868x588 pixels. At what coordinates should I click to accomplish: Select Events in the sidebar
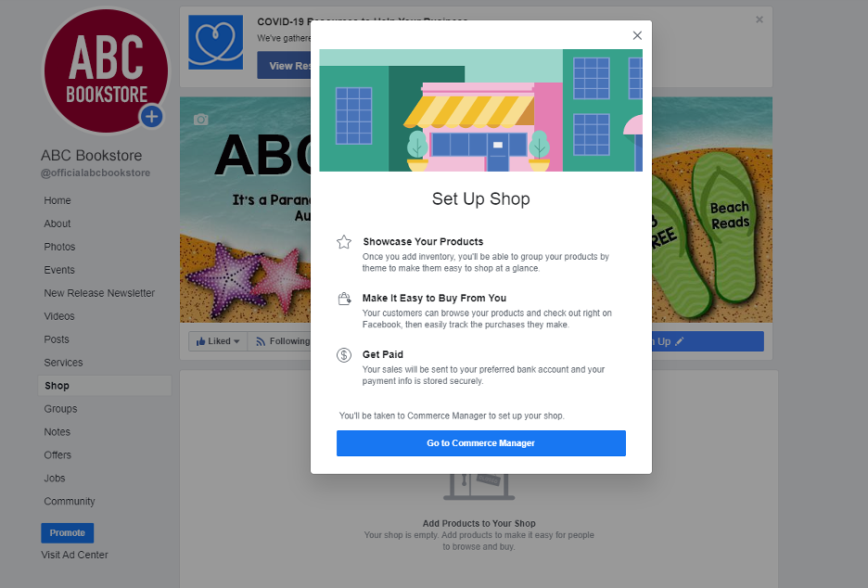pos(59,270)
